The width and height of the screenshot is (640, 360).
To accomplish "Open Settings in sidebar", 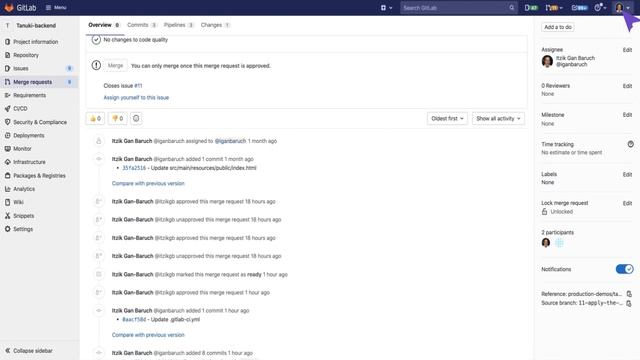I will 23,229.
